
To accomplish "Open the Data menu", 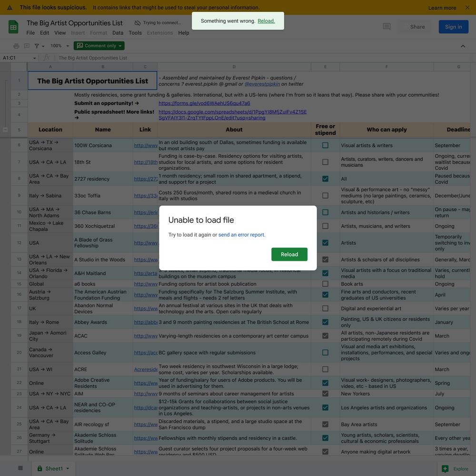I will [x=118, y=33].
